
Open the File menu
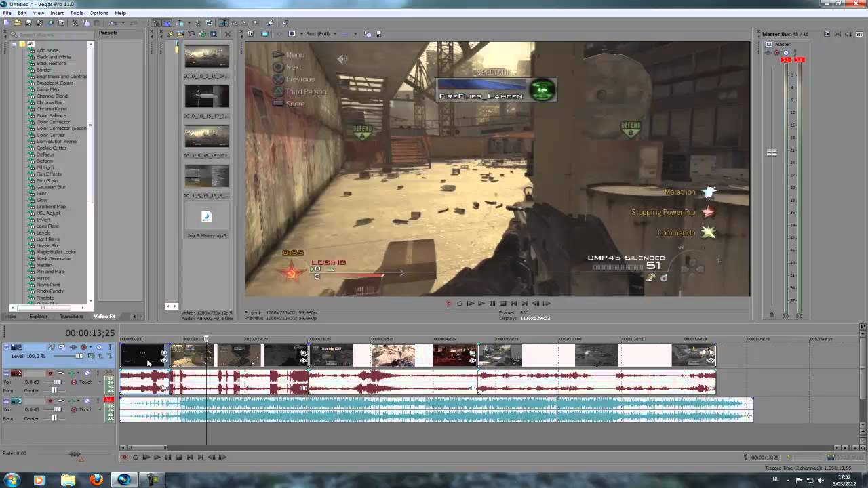click(x=7, y=13)
